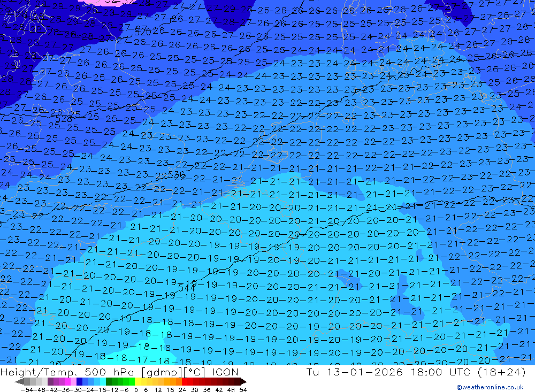
Task: Click the 520 height contour label
Action: [x=143, y=33]
